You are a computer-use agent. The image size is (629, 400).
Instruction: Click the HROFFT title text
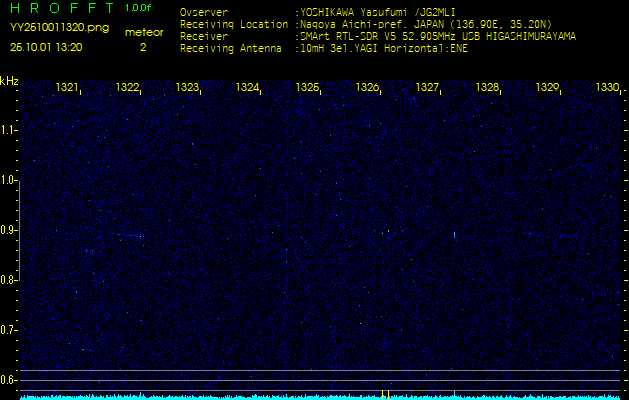(x=60, y=9)
